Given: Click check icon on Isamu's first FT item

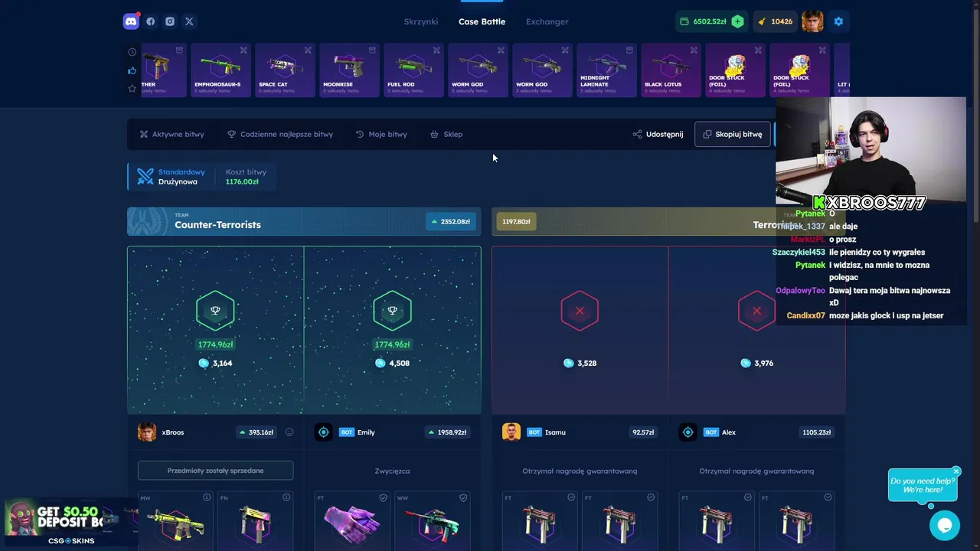Looking at the screenshot, I should tap(571, 497).
